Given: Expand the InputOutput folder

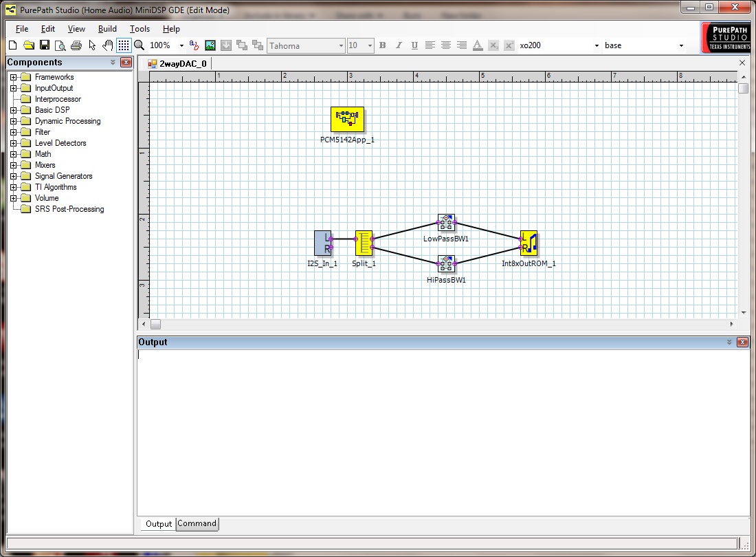Looking at the screenshot, I should point(14,88).
